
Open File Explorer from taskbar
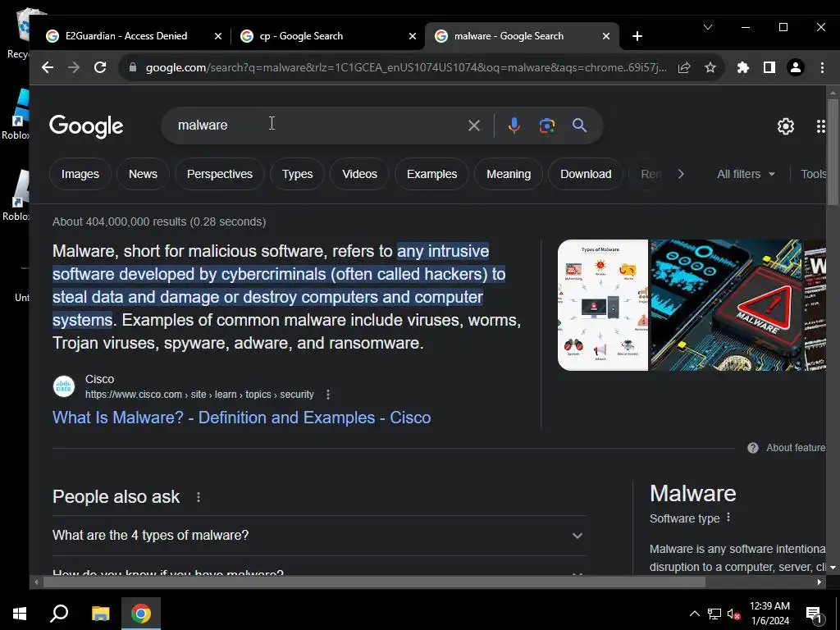click(100, 613)
